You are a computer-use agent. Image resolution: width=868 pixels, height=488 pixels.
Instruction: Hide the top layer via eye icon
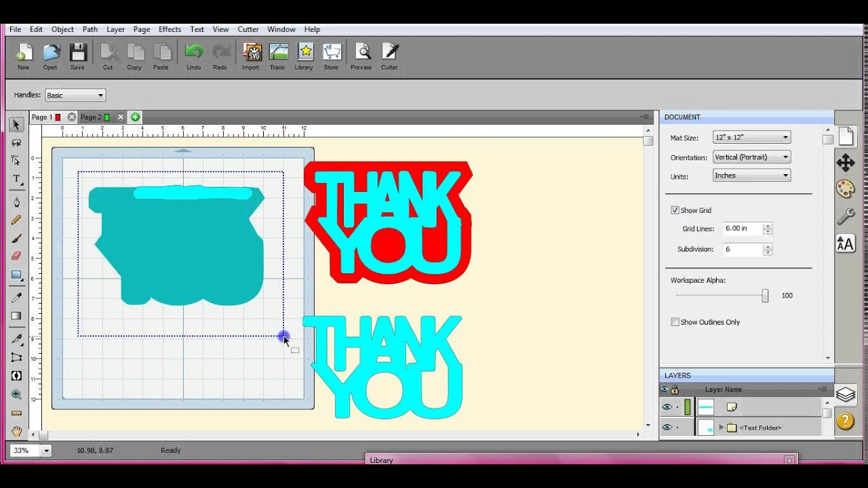point(667,407)
